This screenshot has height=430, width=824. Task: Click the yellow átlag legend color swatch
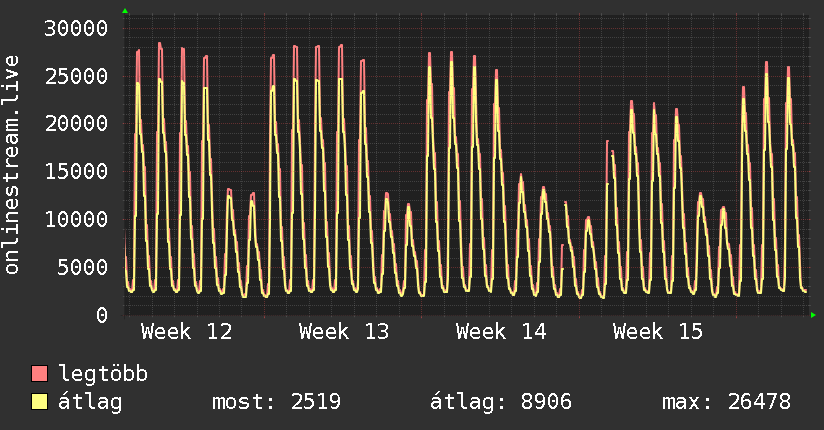pyautogui.click(x=40, y=402)
